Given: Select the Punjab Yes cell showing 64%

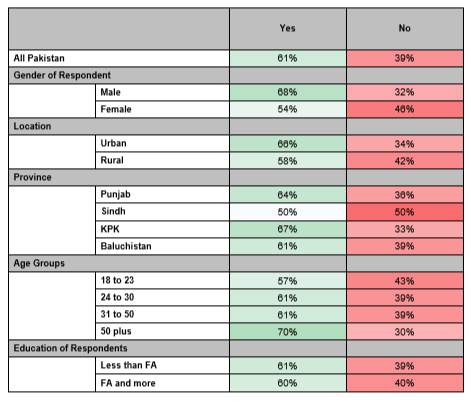Looking at the screenshot, I should point(288,195).
